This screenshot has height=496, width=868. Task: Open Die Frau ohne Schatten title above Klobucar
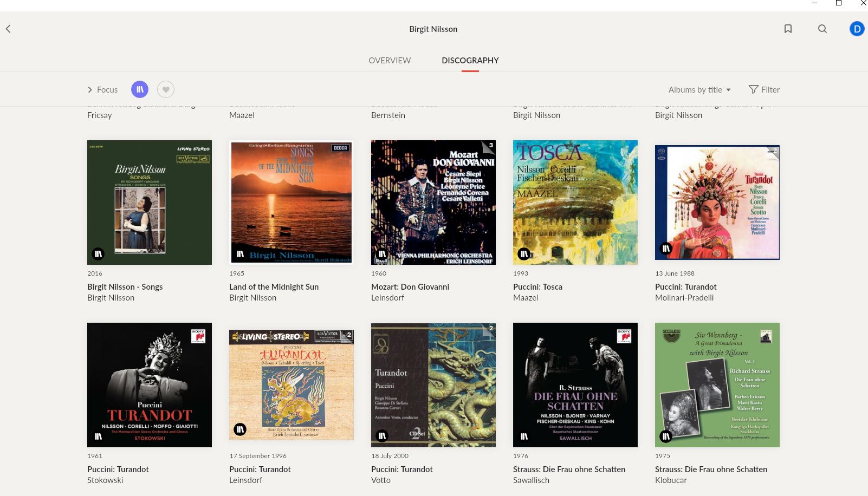711,469
